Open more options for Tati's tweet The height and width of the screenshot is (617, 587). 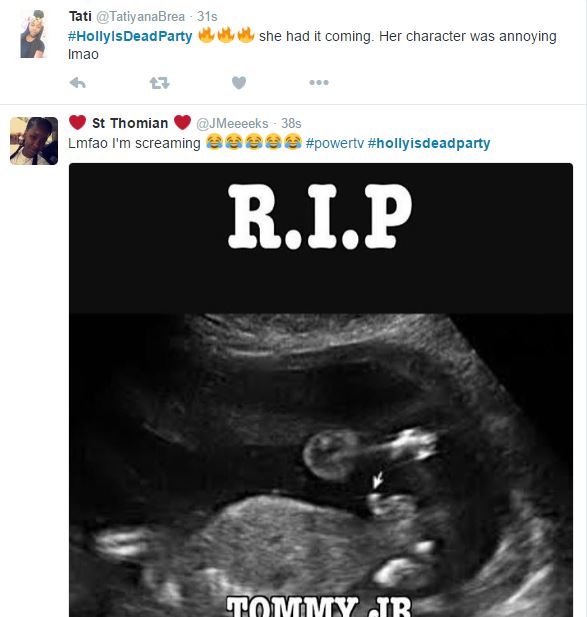pos(319,83)
